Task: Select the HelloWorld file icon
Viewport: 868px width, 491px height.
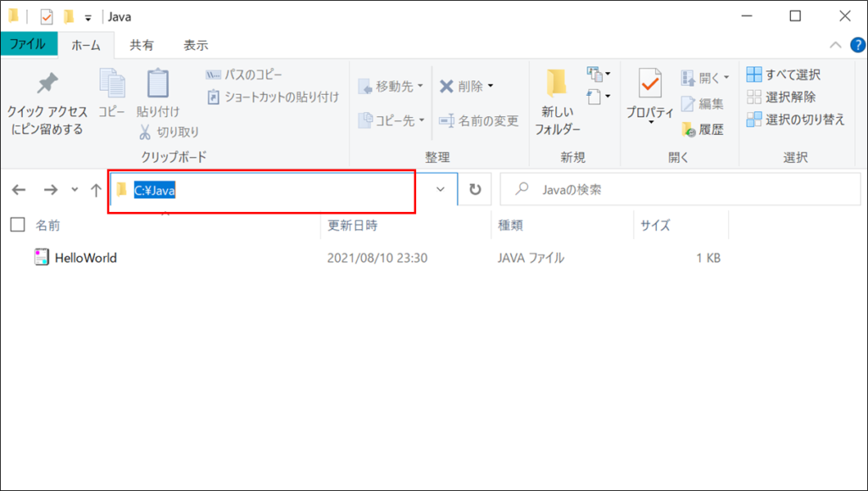Action: click(x=42, y=258)
